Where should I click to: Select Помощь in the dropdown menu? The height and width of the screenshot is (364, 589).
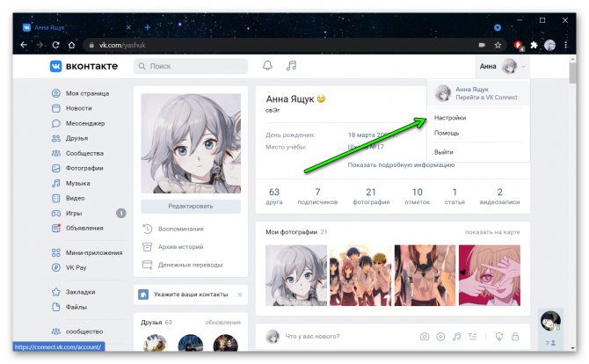coord(447,133)
